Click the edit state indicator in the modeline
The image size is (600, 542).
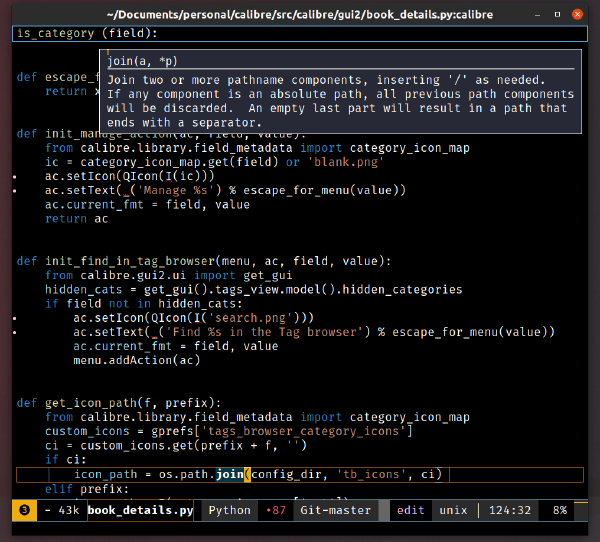[x=411, y=510]
